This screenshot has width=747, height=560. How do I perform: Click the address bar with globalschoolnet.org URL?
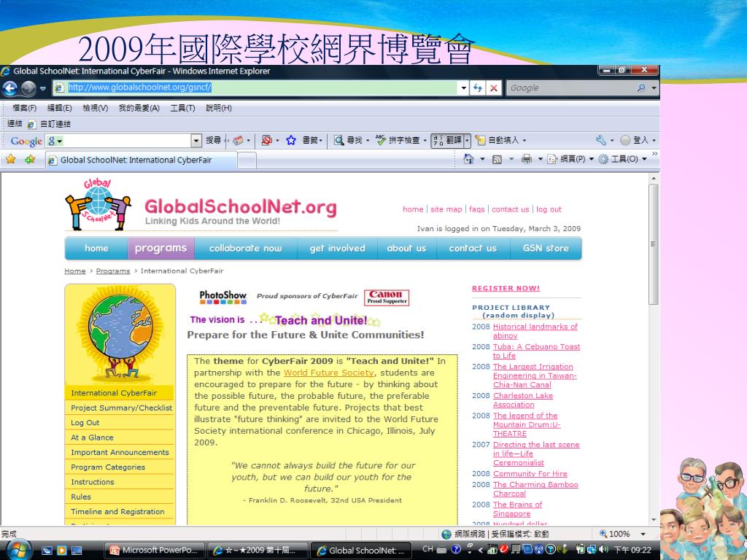255,87
